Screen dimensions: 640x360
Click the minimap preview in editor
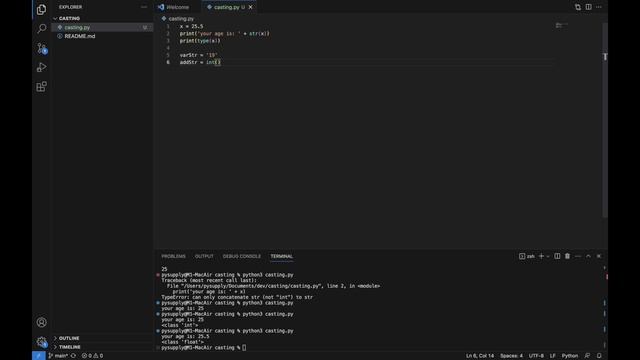[561, 25]
